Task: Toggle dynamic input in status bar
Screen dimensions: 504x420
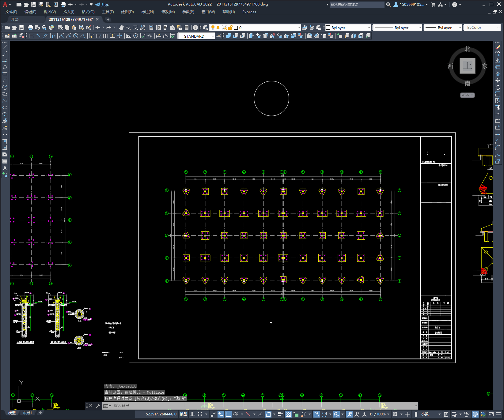Action: 221,414
